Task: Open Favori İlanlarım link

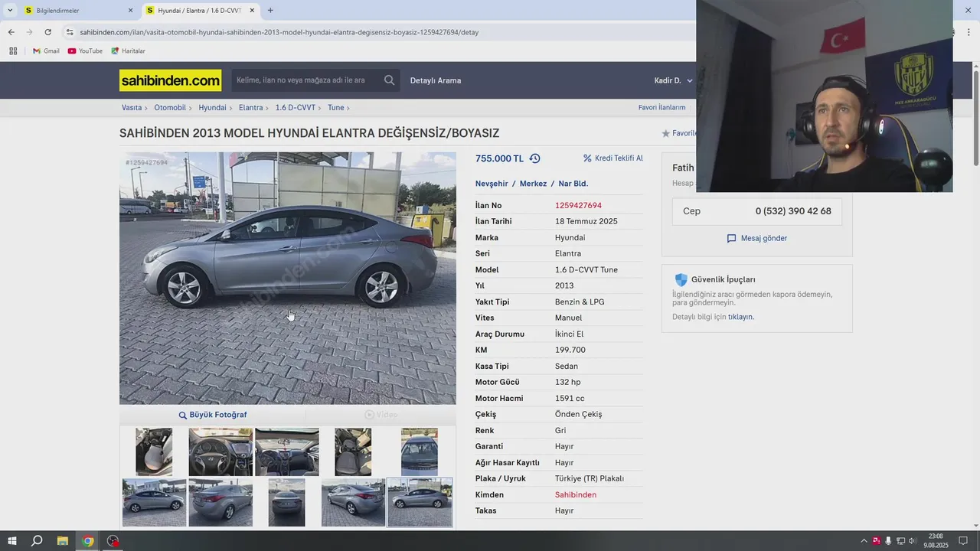Action: point(661,108)
